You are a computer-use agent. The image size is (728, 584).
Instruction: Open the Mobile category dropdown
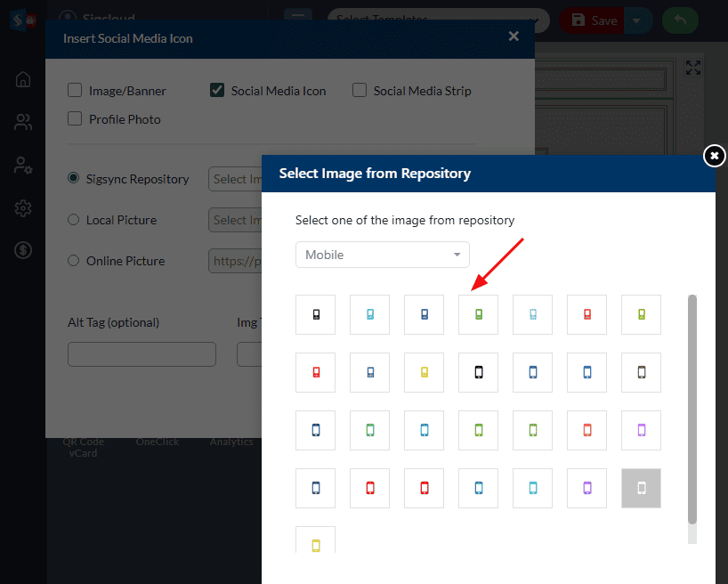tap(382, 255)
